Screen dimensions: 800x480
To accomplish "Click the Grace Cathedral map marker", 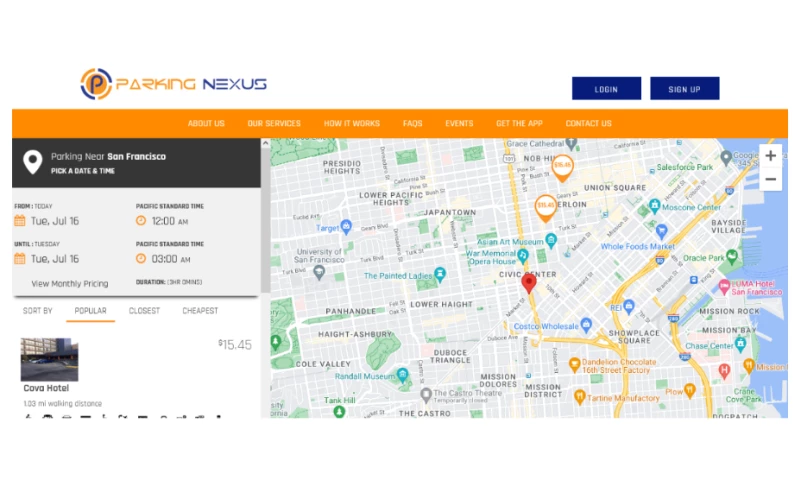I will [571, 144].
